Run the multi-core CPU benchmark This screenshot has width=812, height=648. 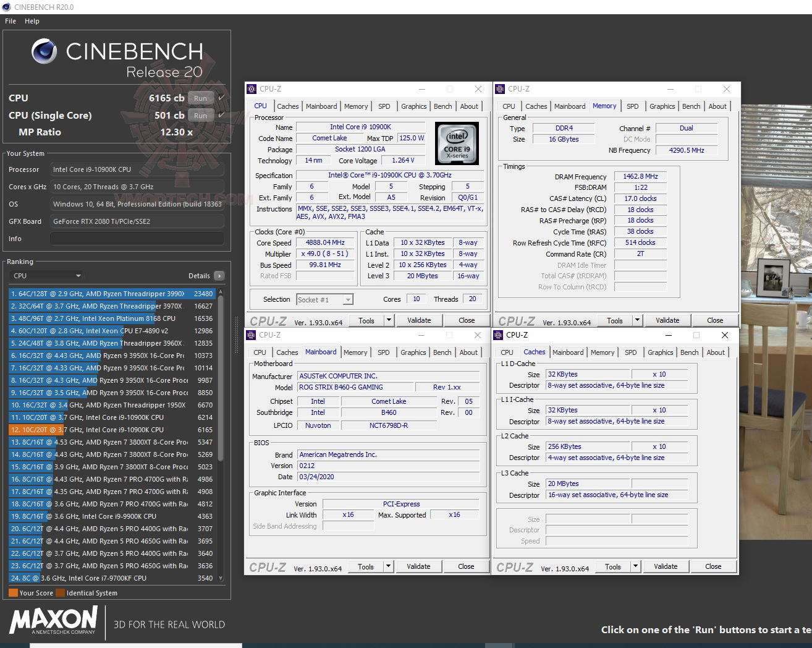[x=201, y=98]
